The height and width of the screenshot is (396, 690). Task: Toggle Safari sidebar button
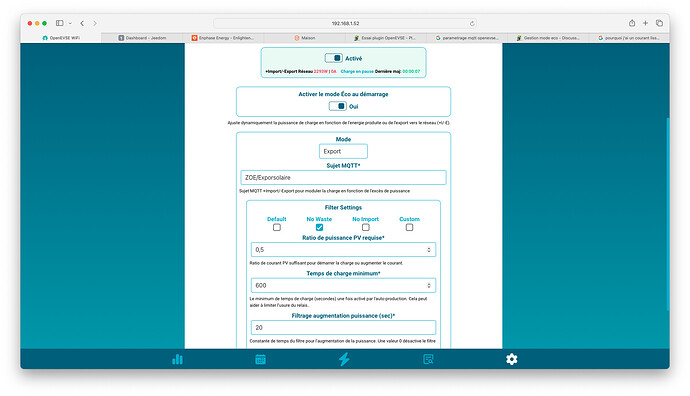[59, 23]
